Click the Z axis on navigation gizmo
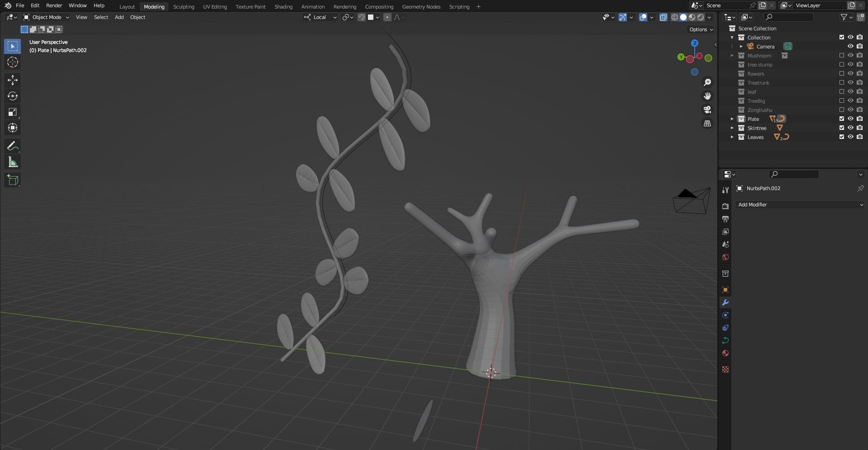This screenshot has width=868, height=450. [695, 43]
